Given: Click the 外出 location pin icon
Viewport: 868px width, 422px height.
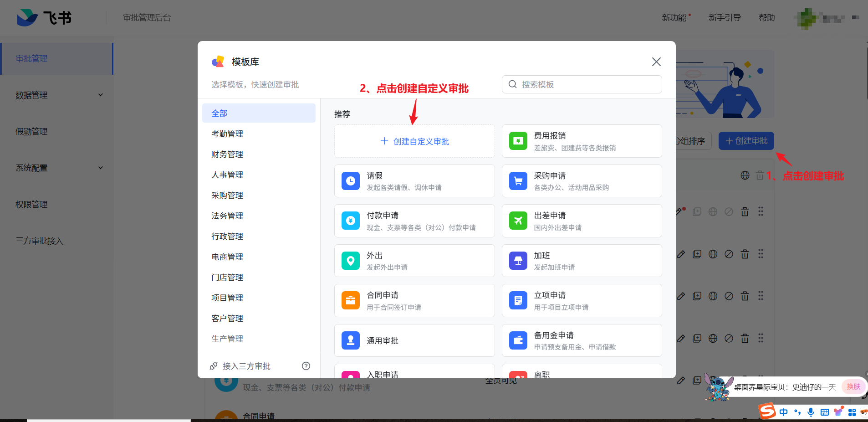Looking at the screenshot, I should click(x=351, y=261).
